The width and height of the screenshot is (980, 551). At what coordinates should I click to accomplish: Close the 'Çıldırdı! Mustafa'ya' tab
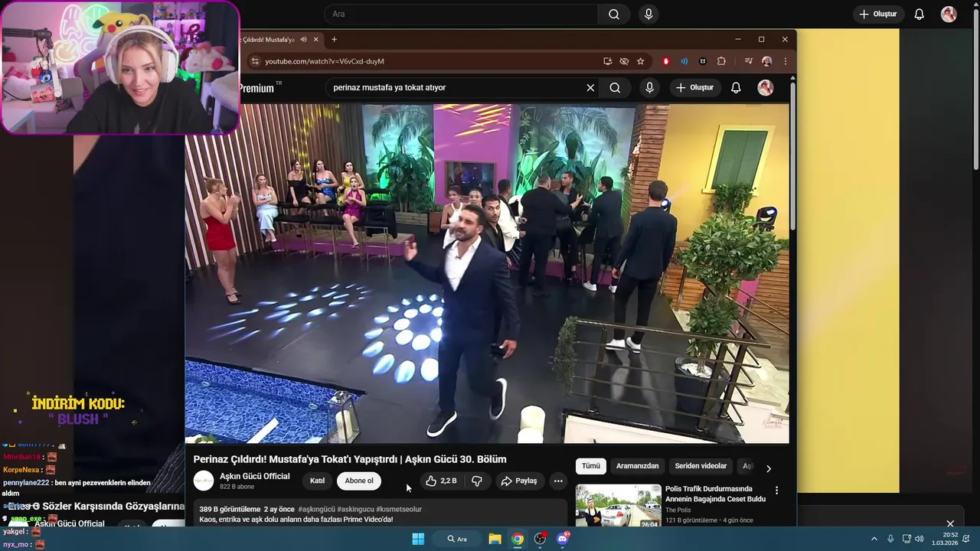[316, 40]
